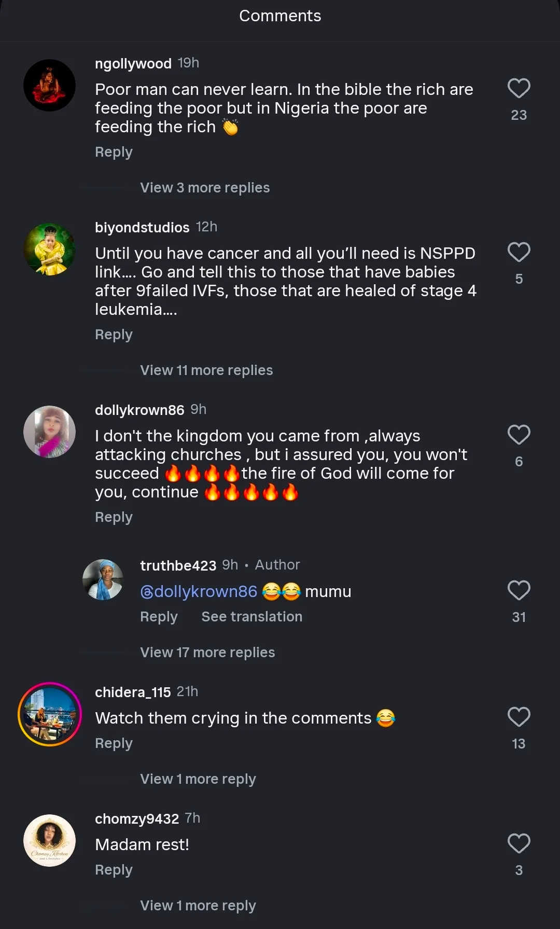Click See translation on truthbe423's reply
Image resolution: width=560 pixels, height=929 pixels.
pyautogui.click(x=251, y=617)
